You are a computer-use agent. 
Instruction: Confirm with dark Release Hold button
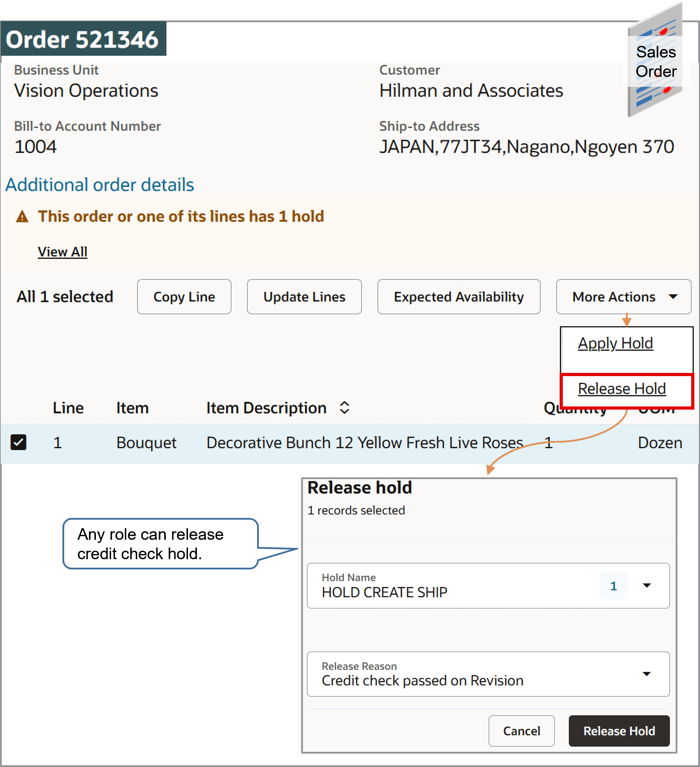[x=619, y=731]
